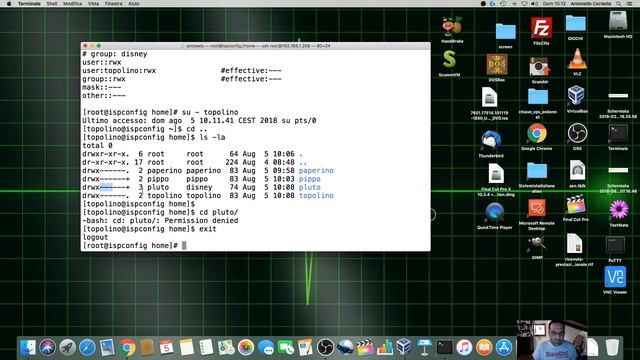Screen dimensions: 640x360
Task: Open Launchpad rocket icon in Dock
Action: 67,348
